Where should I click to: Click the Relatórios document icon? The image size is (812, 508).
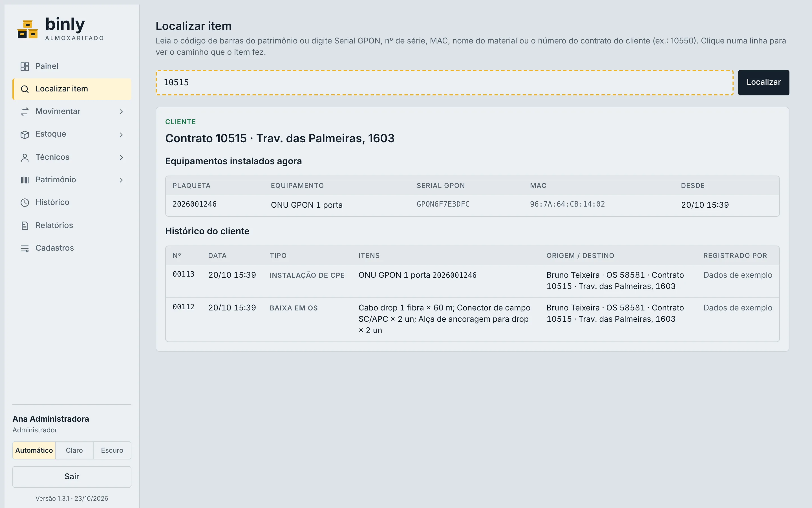pos(25,226)
